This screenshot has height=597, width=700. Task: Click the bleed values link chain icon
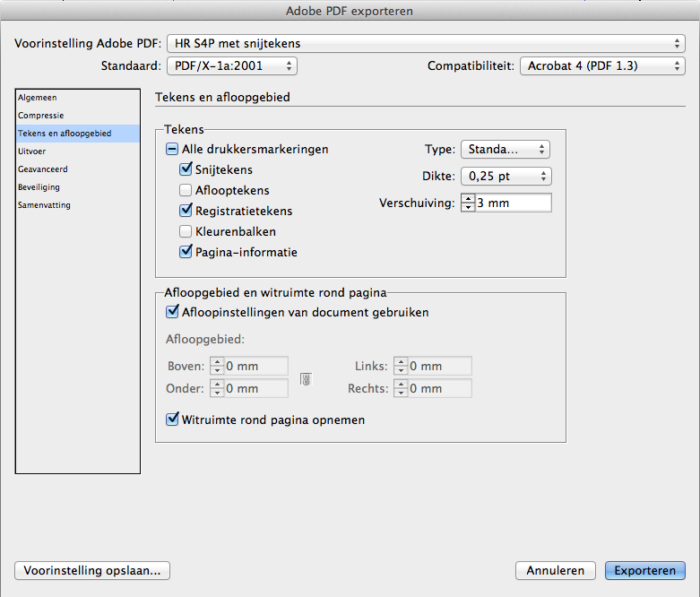coord(306,379)
